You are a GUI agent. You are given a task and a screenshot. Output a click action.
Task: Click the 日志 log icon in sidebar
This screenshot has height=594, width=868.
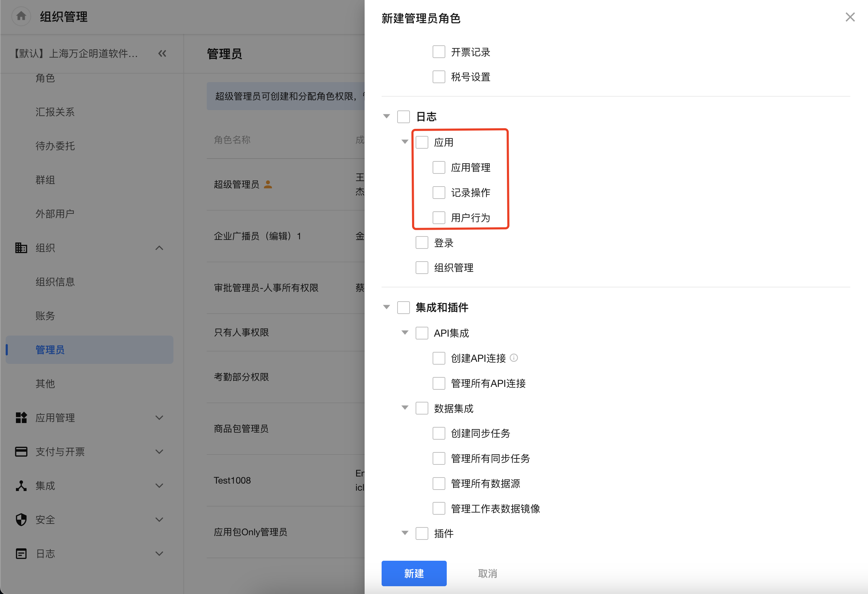[x=21, y=554]
